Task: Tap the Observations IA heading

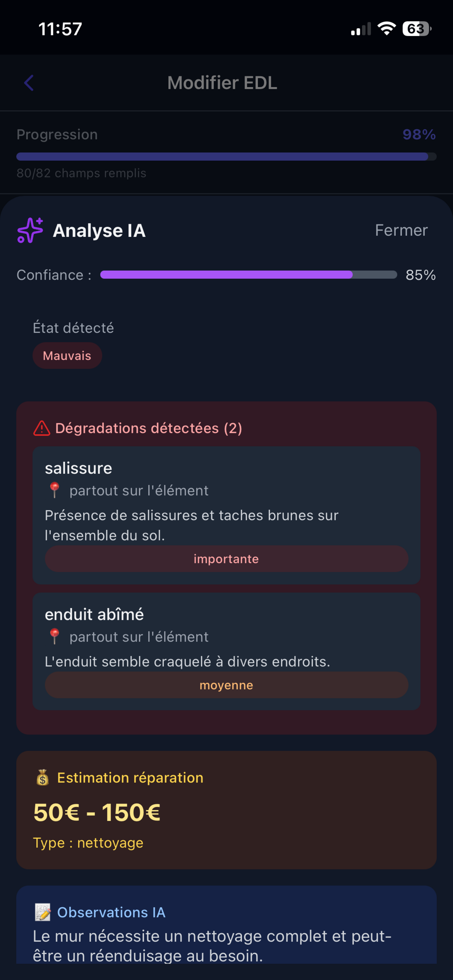Action: coord(111,912)
